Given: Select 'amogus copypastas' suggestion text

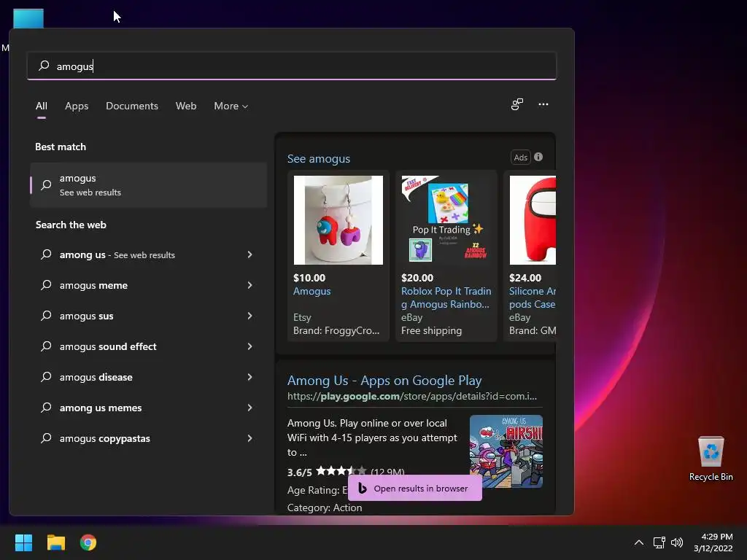Looking at the screenshot, I should tap(105, 438).
